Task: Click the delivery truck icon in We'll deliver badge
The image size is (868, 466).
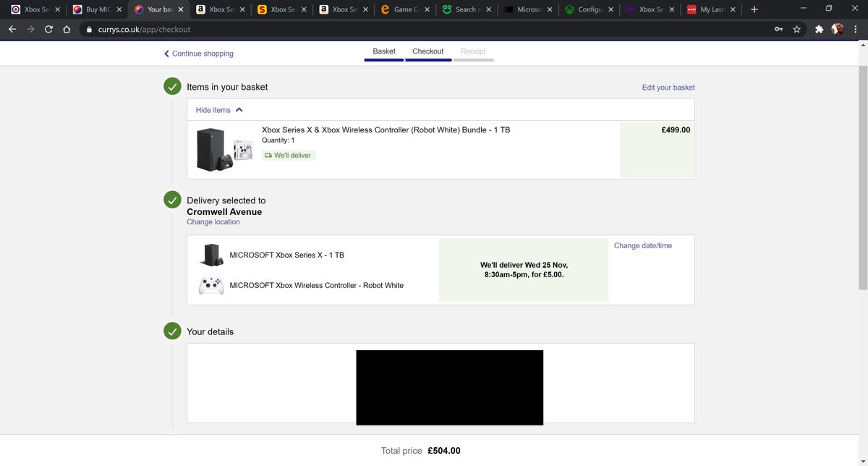Action: point(268,156)
